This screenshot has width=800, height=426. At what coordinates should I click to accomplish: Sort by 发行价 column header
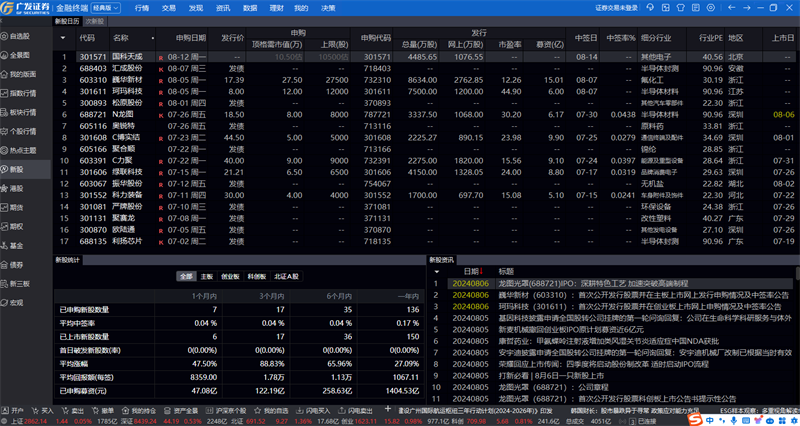[x=233, y=38]
